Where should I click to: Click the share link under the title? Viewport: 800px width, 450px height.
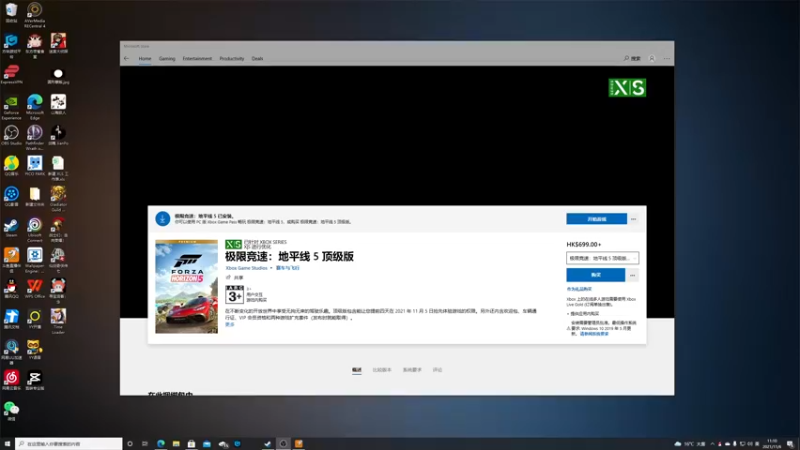235,278
